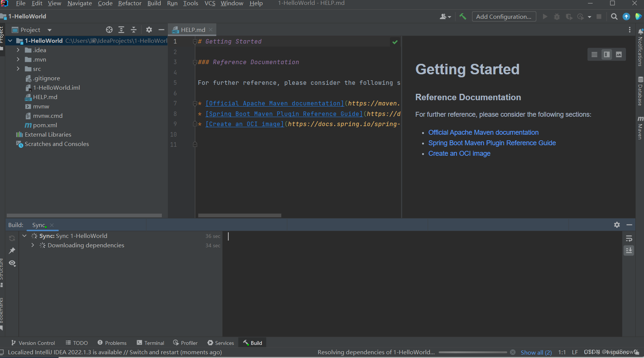Click the green inspections checkmark
The height and width of the screenshot is (358, 644).
[x=395, y=42]
